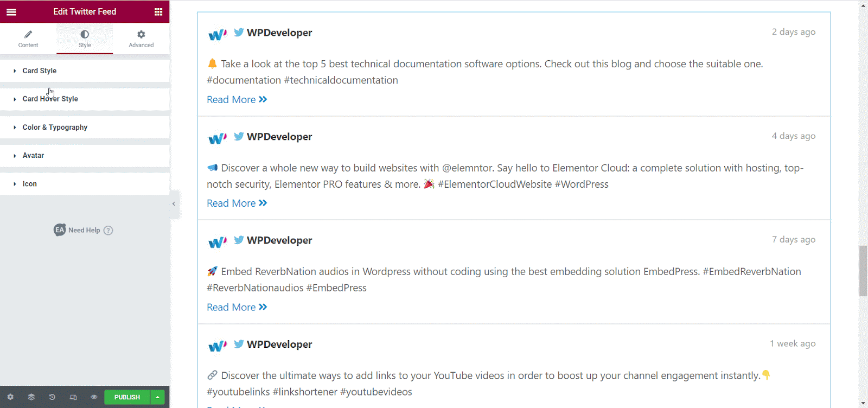Expand the Avatar section
The width and height of the screenshot is (868, 408).
pos(85,155)
